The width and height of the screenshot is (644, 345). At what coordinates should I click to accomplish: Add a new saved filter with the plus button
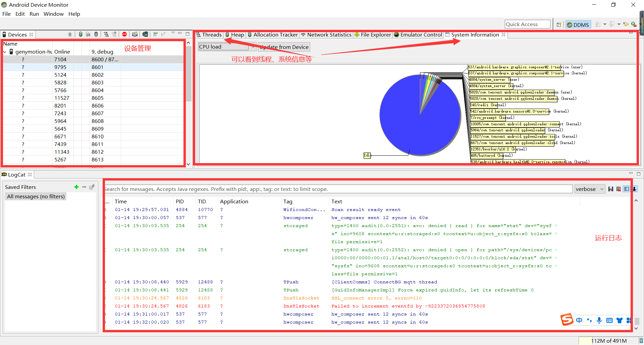76,187
